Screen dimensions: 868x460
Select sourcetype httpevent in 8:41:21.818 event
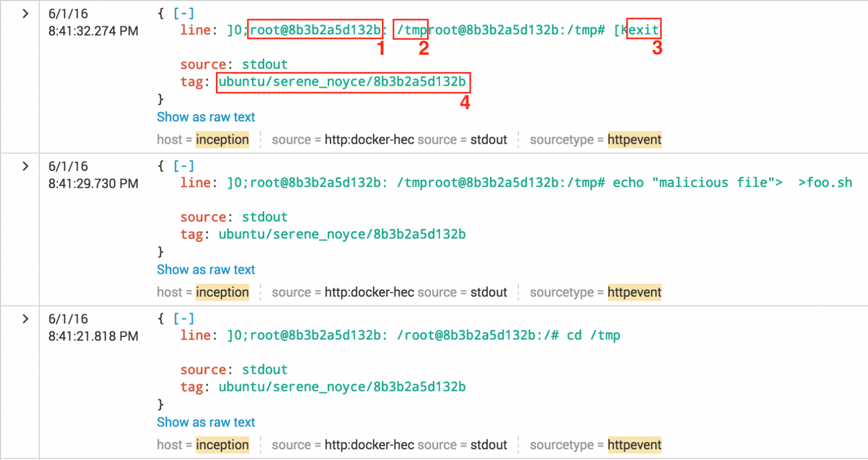pyautogui.click(x=635, y=445)
